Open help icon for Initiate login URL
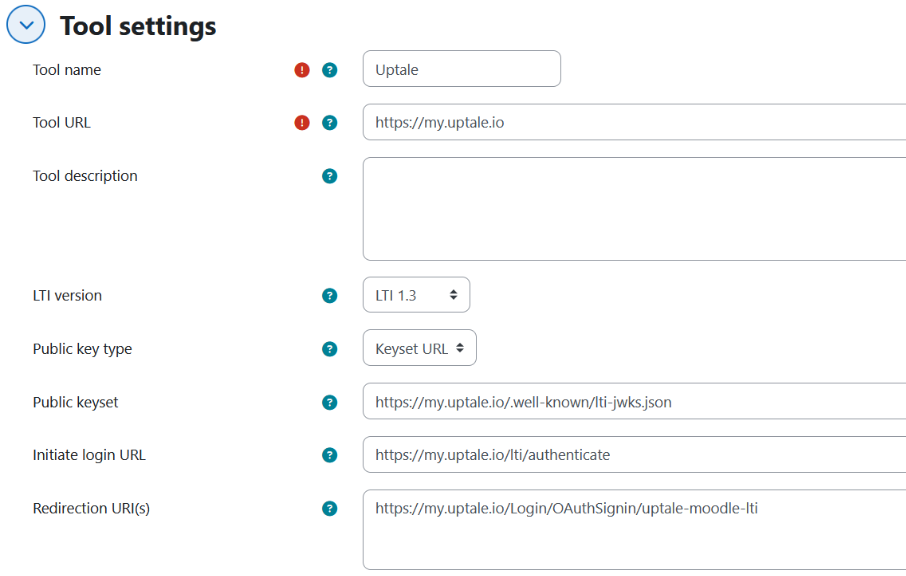Viewport: 906px width, 576px height. click(329, 455)
